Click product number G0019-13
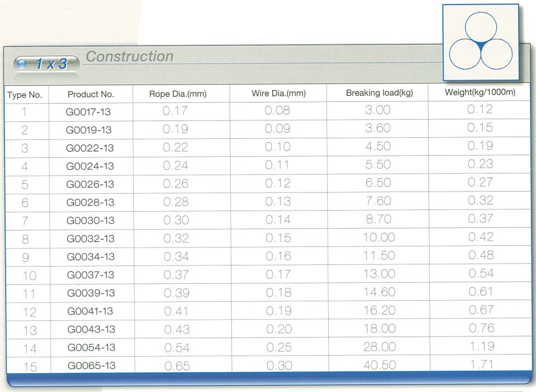This screenshot has height=392, width=536. click(88, 130)
